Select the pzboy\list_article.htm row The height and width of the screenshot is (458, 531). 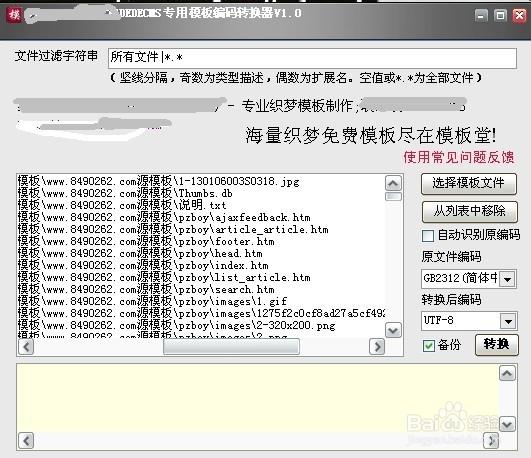201,277
